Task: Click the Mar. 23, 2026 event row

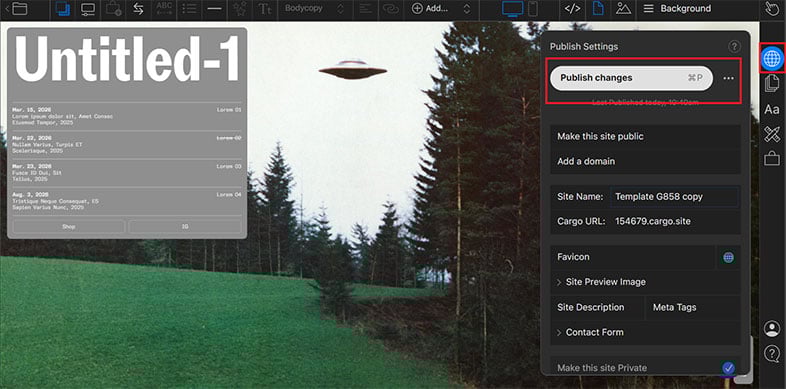Action: pos(127,172)
